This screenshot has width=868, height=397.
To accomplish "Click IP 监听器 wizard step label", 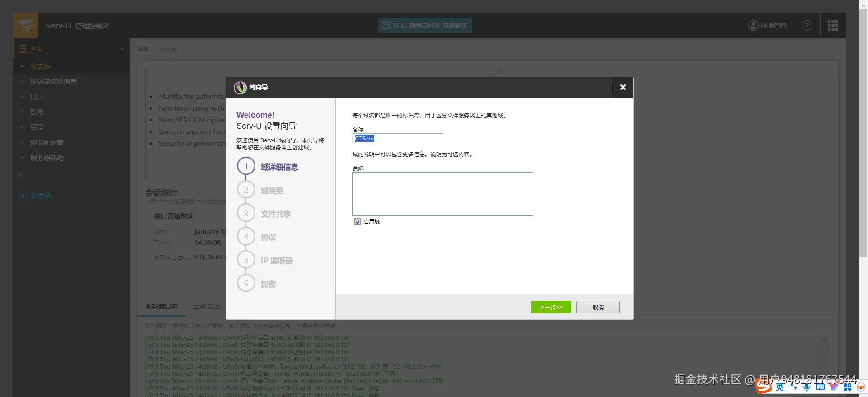I will click(277, 261).
